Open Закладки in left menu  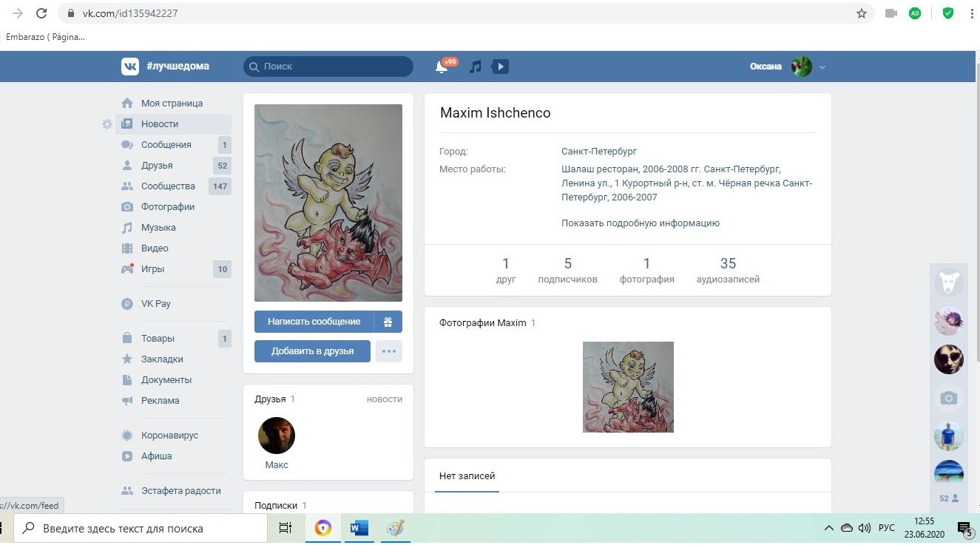coord(175,359)
